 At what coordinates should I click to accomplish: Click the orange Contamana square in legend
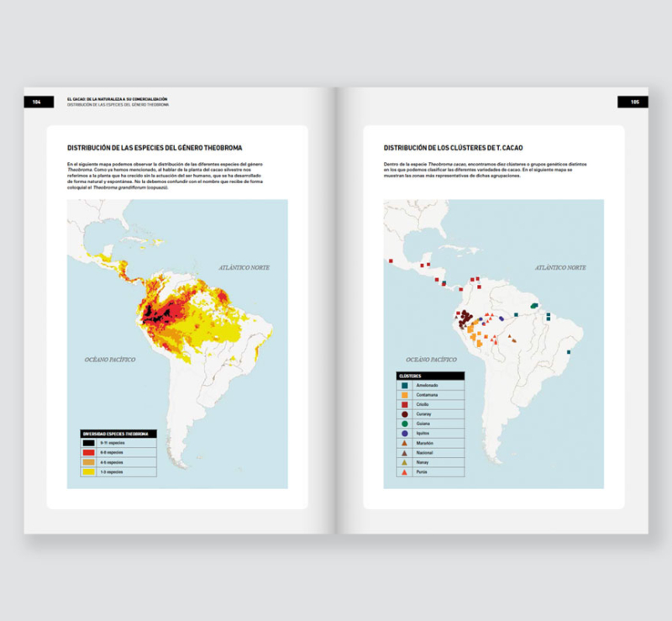(405, 394)
